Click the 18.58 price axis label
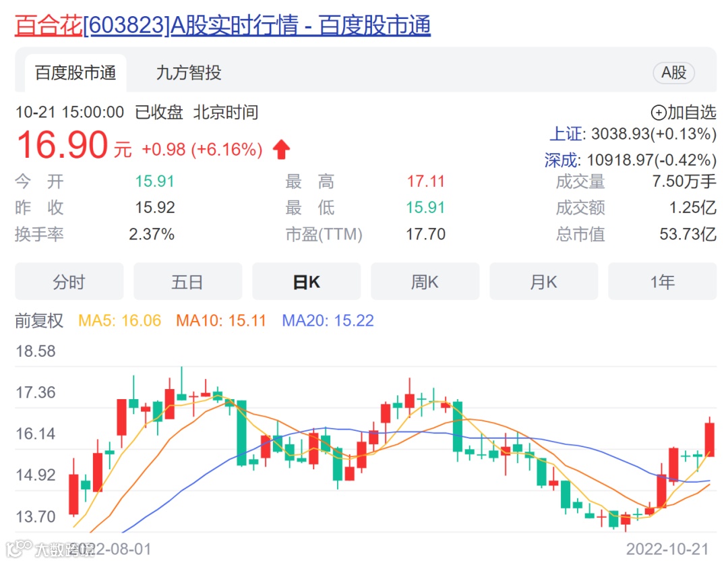Viewport: 728px width, 563px height. pyautogui.click(x=36, y=351)
